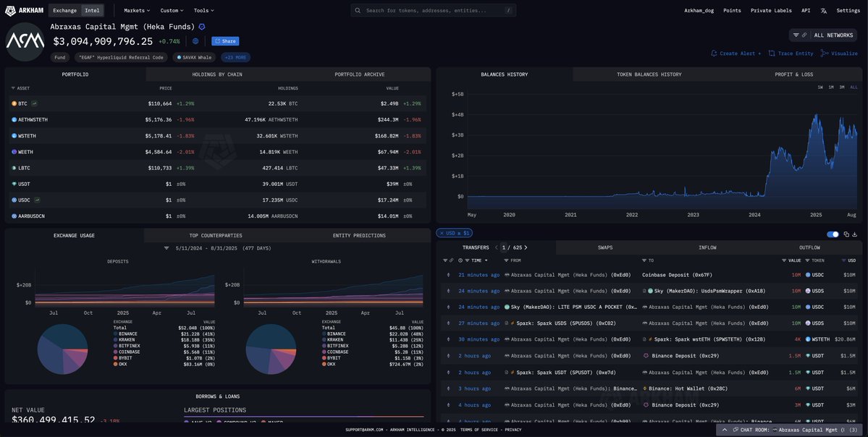Click the verified badge beside Abraxas Capital name
Image resolution: width=868 pixels, height=437 pixels.
(202, 27)
